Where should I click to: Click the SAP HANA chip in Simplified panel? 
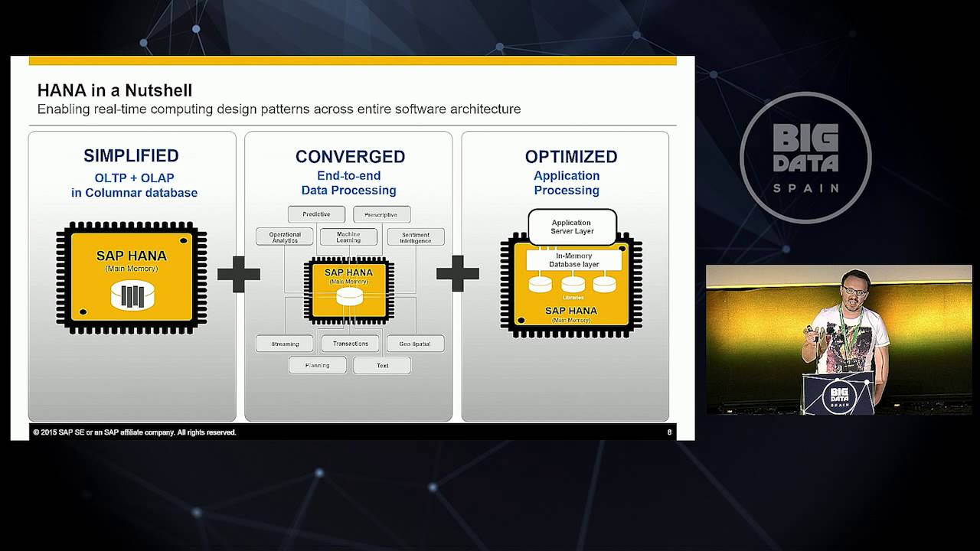132,277
